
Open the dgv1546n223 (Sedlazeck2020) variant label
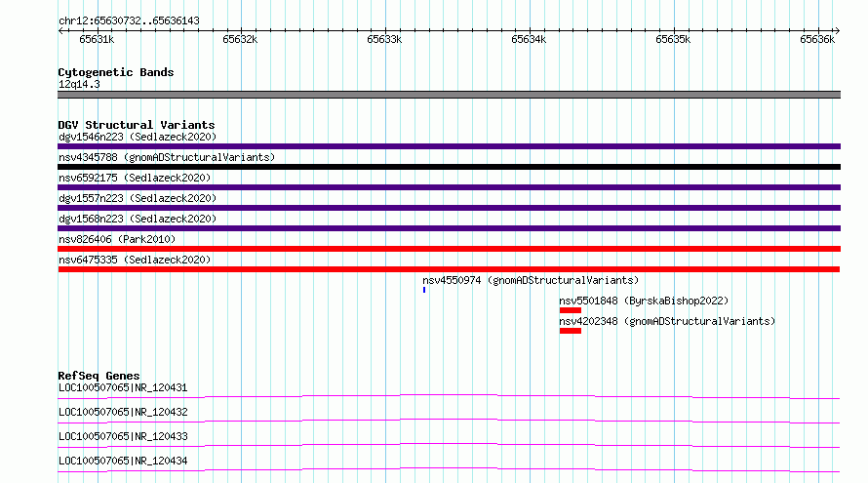[x=138, y=137]
